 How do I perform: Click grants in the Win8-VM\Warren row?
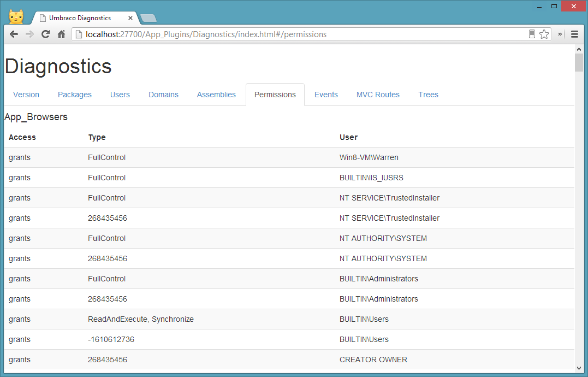pyautogui.click(x=20, y=157)
